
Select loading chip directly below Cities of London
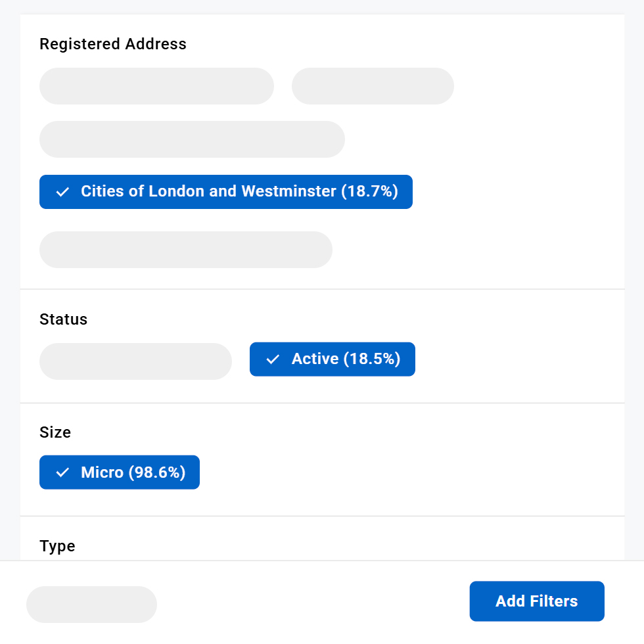tap(186, 250)
